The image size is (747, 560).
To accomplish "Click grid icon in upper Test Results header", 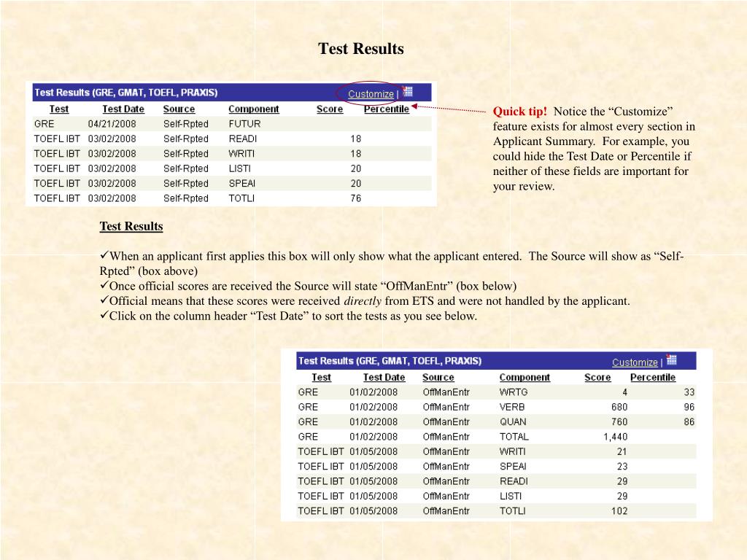I will click(408, 91).
